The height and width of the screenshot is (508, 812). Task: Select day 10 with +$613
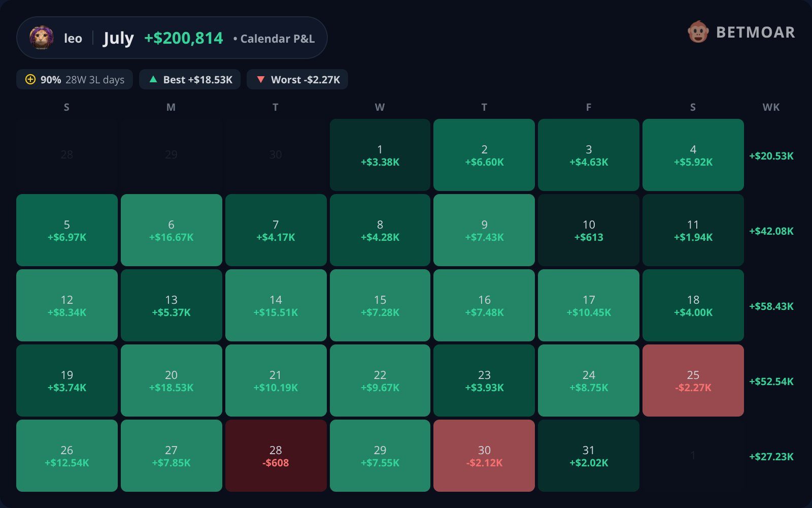tap(589, 230)
